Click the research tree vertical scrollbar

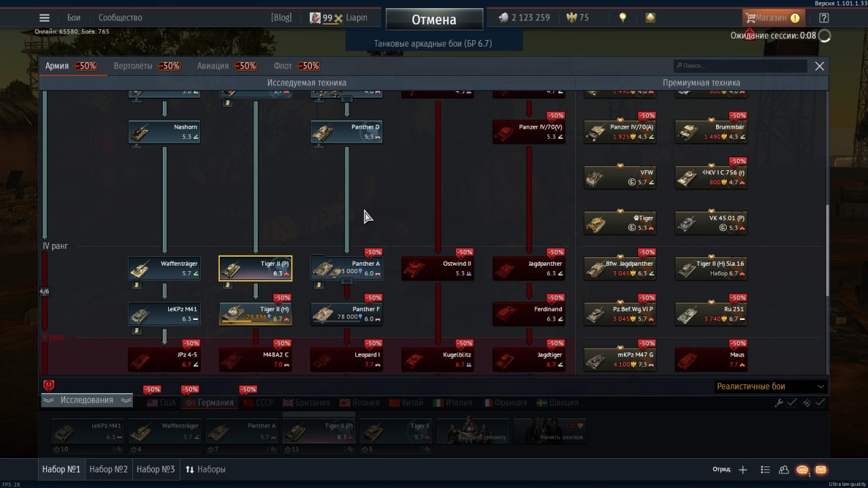pos(826,251)
